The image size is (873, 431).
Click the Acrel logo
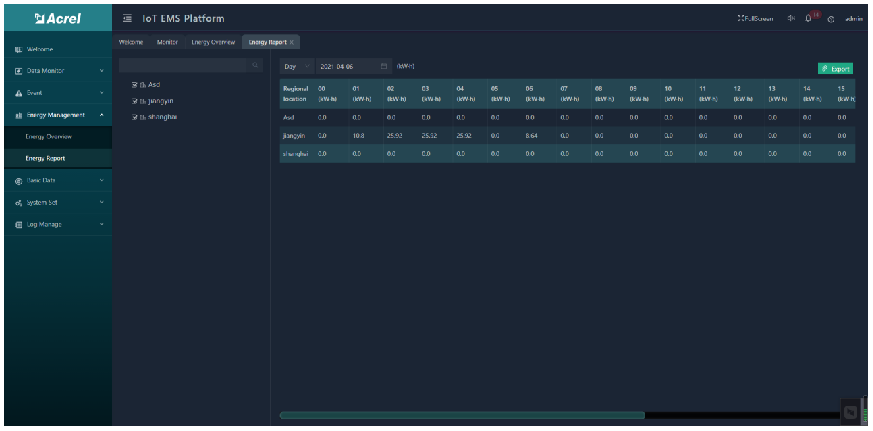tap(58, 18)
